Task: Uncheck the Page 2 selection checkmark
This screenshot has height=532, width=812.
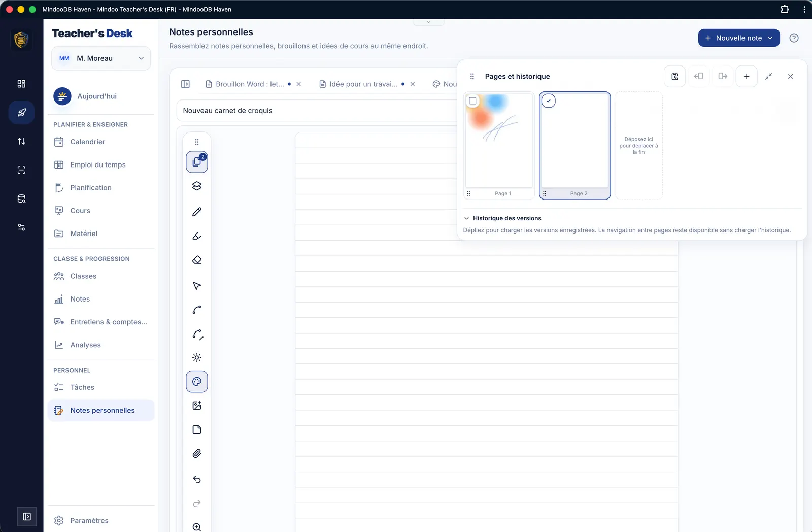Action: (549, 101)
